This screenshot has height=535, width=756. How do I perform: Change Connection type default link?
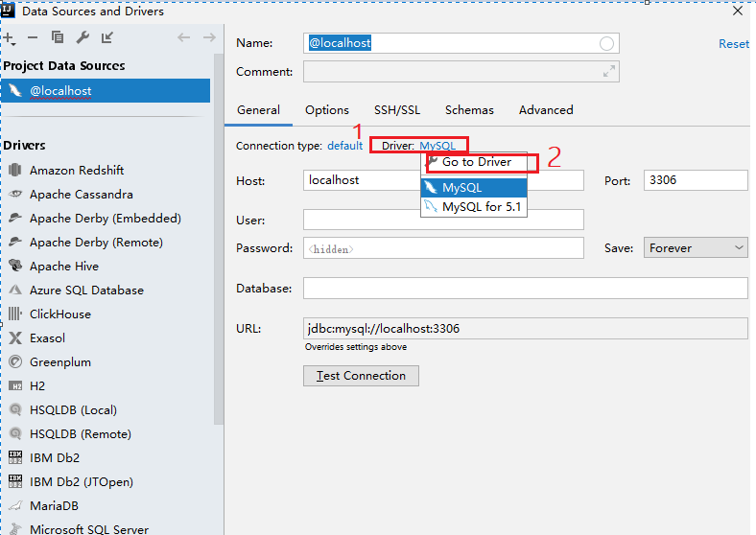(x=344, y=146)
